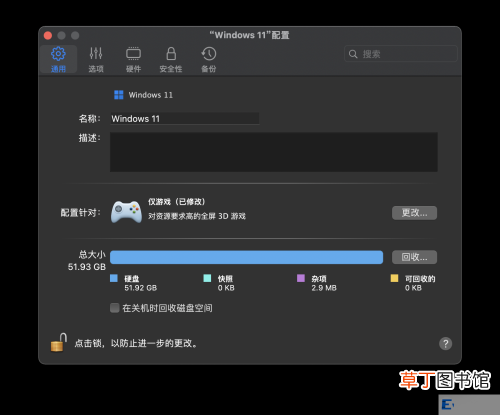The width and height of the screenshot is (500, 415).
Task: Click into the 描述 description text area
Action: [274, 152]
